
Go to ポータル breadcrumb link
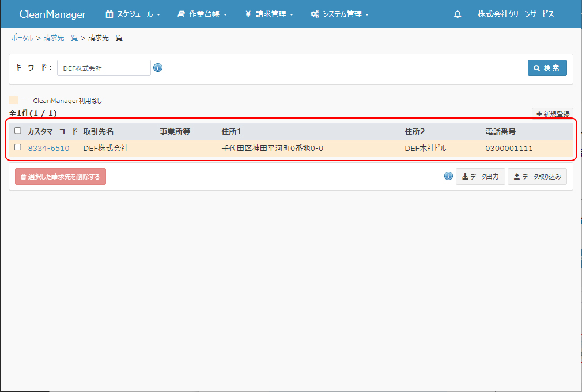22,38
